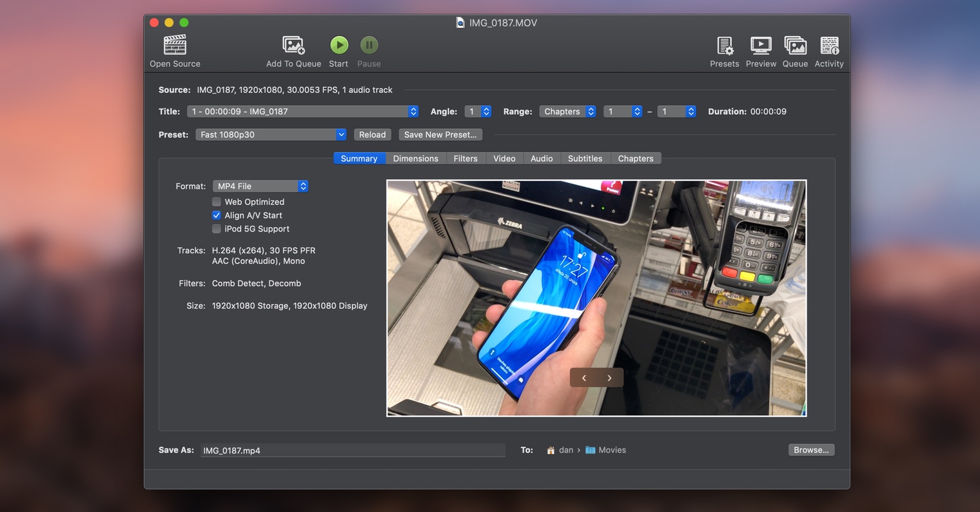Click the Add To Queue icon
This screenshot has width=980, height=512.
[x=293, y=46]
